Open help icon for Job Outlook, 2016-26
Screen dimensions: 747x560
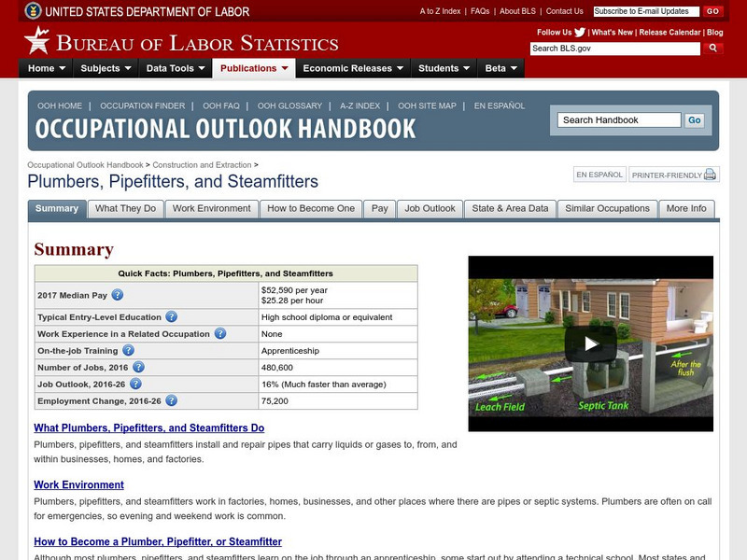tap(135, 384)
